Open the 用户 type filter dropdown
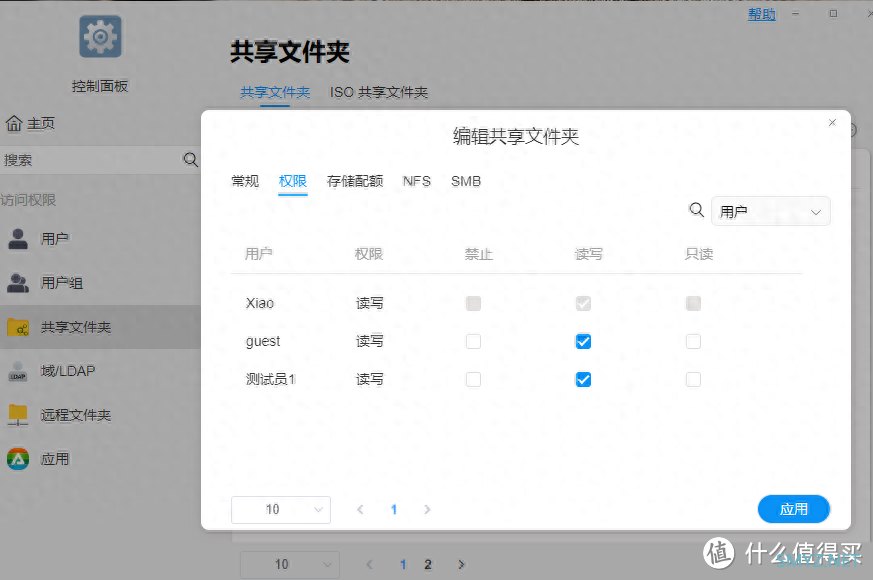This screenshot has height=580, width=873. tap(771, 212)
